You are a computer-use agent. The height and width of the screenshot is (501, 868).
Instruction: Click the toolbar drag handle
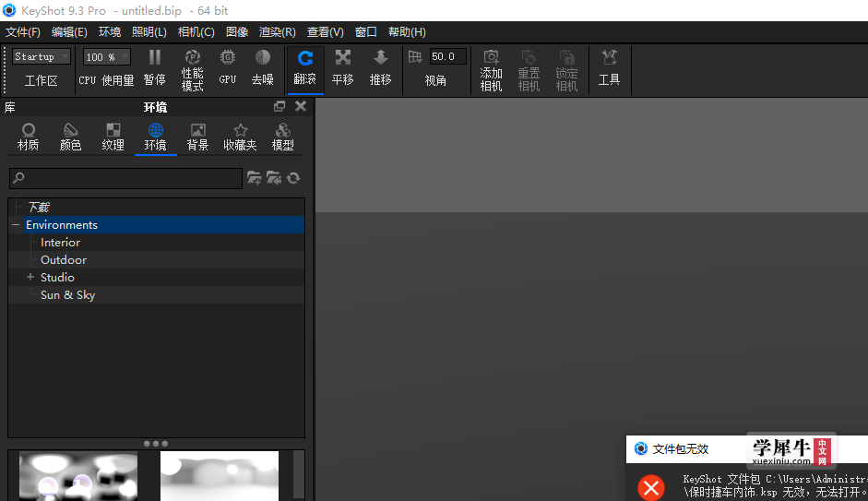[5, 70]
